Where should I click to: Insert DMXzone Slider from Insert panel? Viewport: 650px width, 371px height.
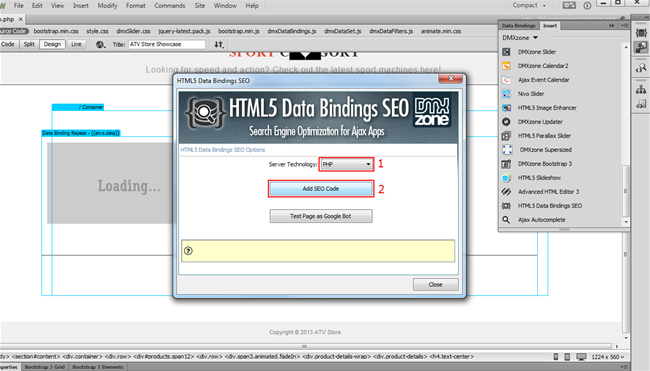(x=536, y=52)
